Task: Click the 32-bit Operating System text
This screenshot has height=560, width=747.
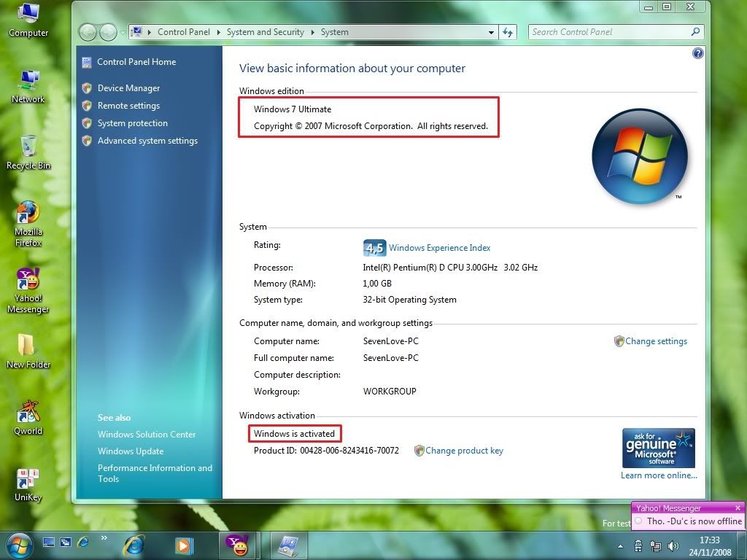Action: 410,300
